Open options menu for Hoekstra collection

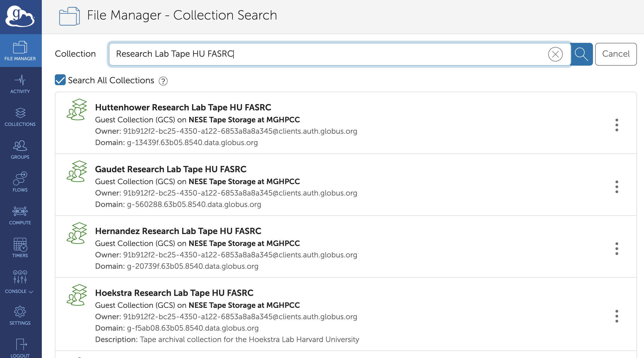click(x=617, y=316)
